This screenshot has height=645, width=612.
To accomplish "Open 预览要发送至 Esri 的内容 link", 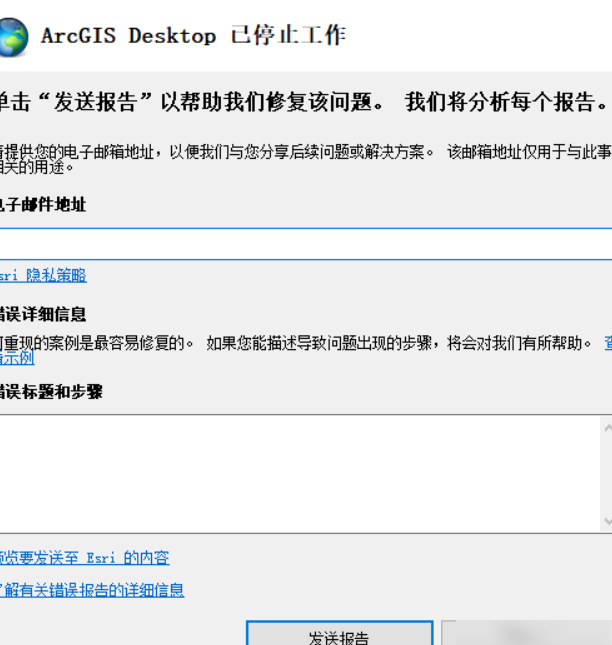I will click(x=84, y=558).
